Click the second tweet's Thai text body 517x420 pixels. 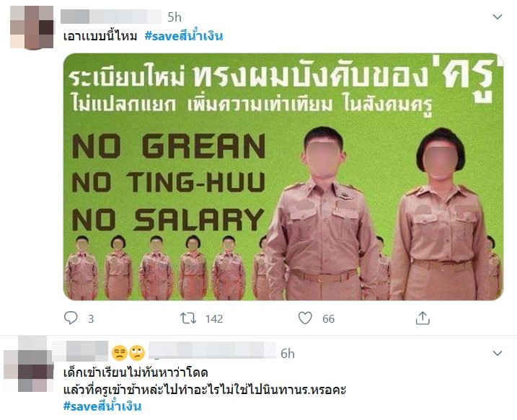205,382
